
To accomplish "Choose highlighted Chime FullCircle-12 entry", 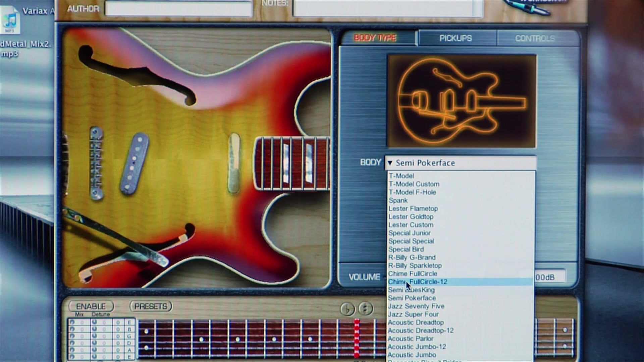I will point(460,282).
